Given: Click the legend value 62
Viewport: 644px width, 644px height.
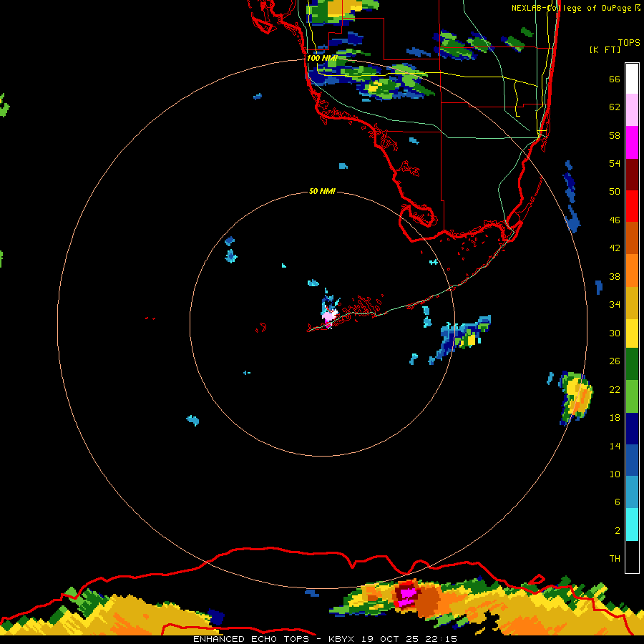Looking at the screenshot, I should pos(615,107).
